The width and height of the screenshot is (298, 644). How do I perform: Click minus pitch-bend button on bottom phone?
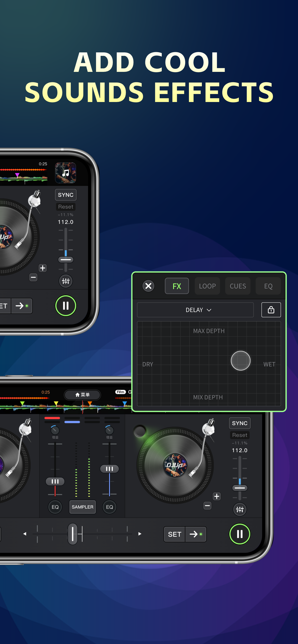[207, 506]
